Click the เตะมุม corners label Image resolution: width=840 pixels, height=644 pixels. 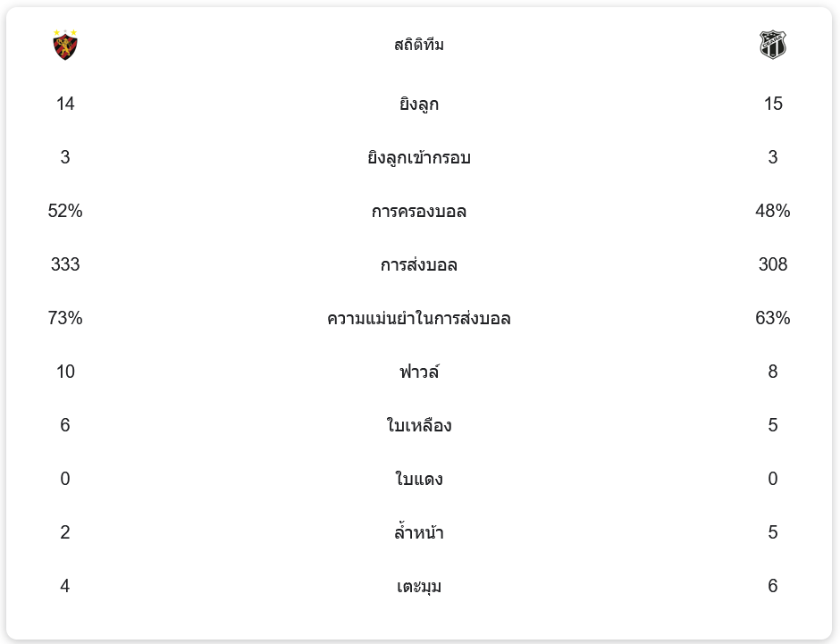[419, 587]
